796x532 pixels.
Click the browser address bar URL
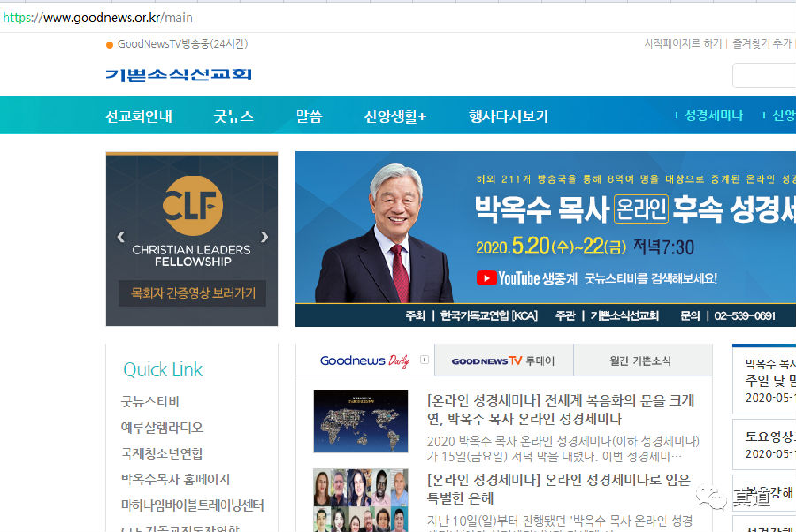tap(97, 17)
